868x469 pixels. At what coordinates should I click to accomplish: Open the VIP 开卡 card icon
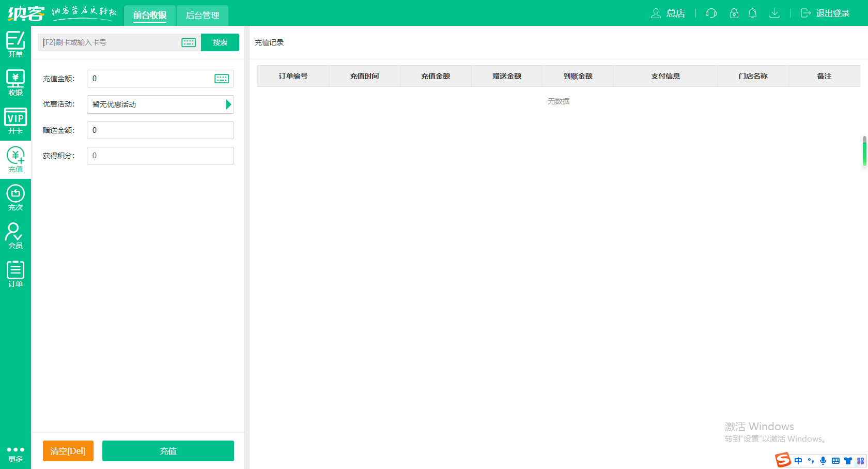pyautogui.click(x=16, y=121)
